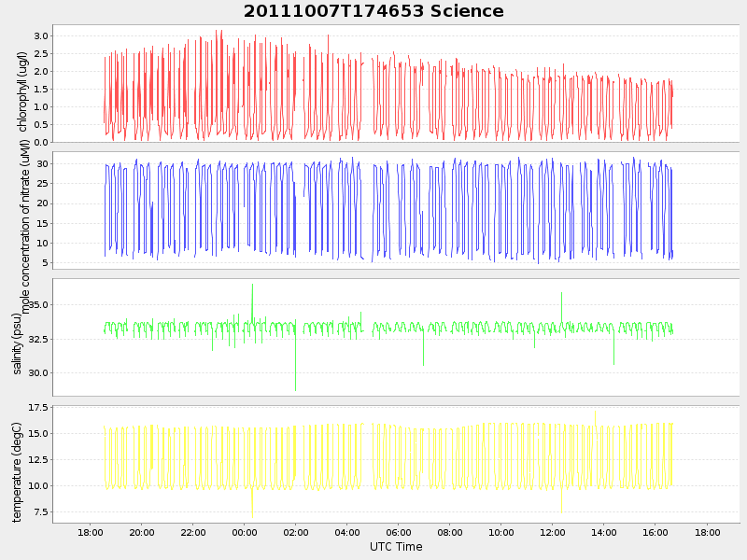Select the 10:00 time axis label
The width and height of the screenshot is (747, 560).
point(501,532)
